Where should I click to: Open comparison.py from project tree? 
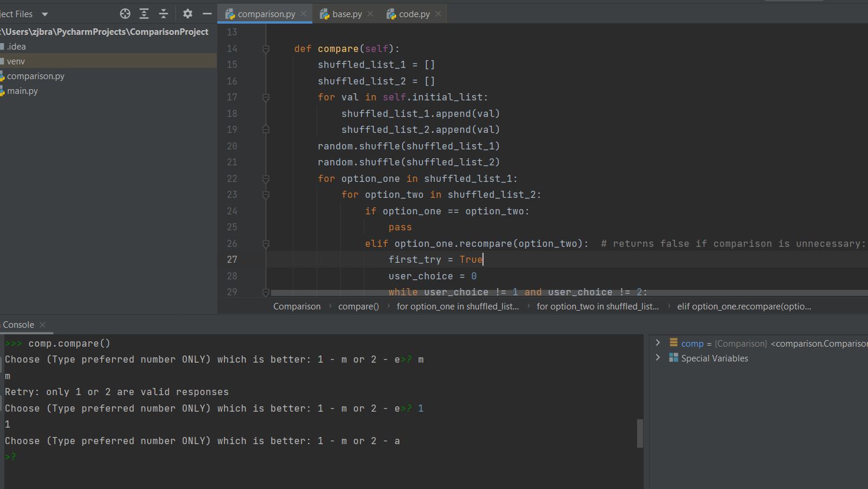click(x=108, y=76)
